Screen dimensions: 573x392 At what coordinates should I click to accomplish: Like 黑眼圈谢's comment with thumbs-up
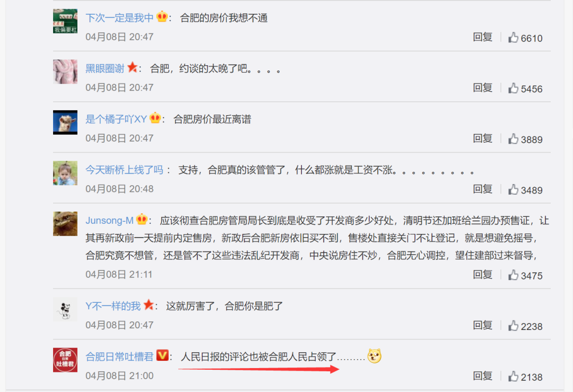click(x=513, y=88)
